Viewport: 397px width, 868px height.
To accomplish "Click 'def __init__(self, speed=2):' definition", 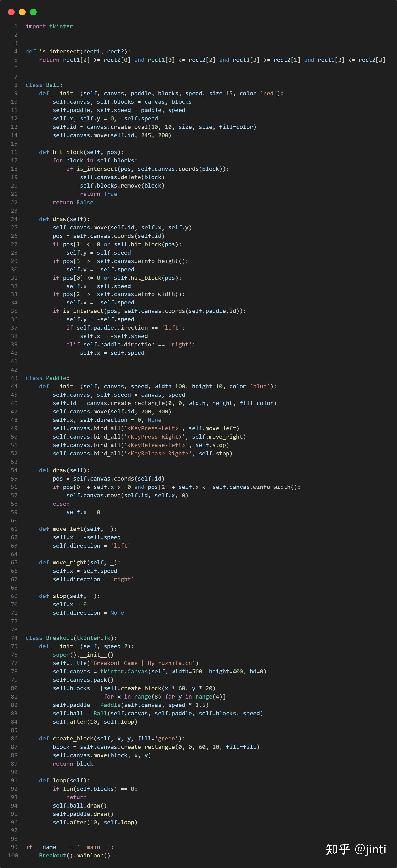I will (86, 646).
